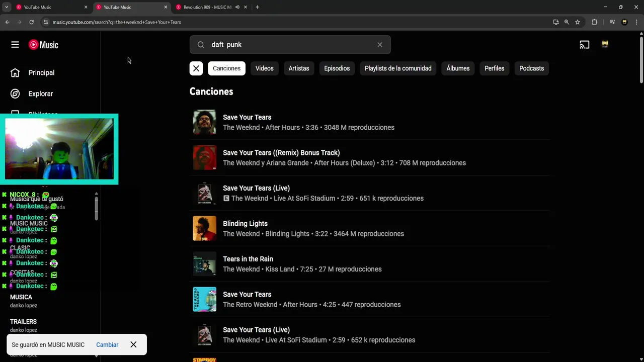Clear the active search filter
This screenshot has width=644, height=362.
point(196,68)
